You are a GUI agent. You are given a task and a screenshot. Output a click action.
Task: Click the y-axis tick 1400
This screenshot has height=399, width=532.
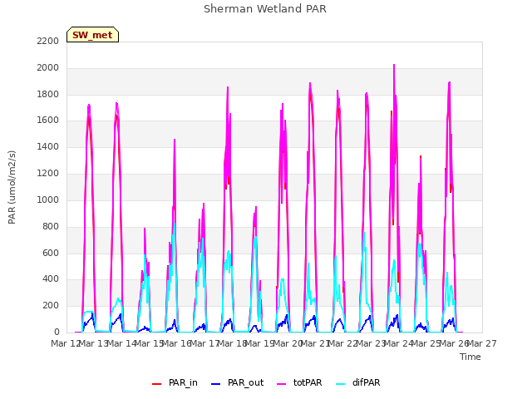(x=48, y=147)
